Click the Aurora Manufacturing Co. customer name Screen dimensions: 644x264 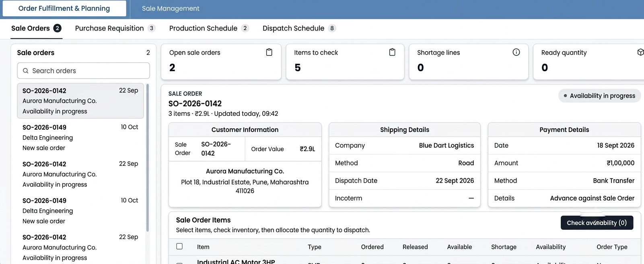click(x=245, y=171)
